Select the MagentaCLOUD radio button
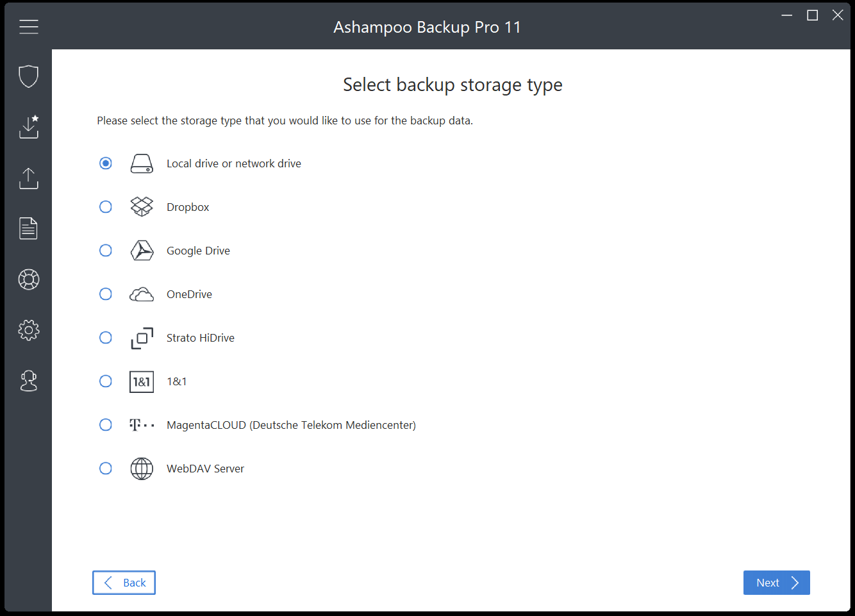This screenshot has width=855, height=616. tap(106, 425)
